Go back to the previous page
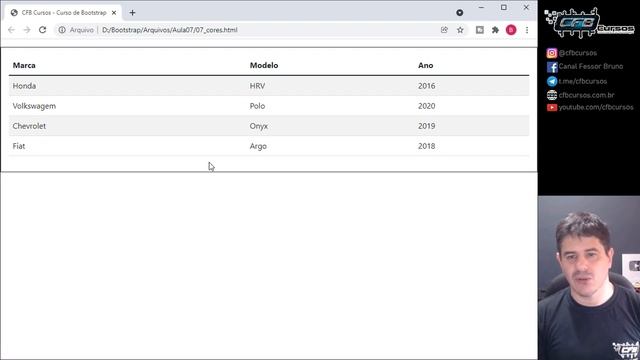 [11, 30]
